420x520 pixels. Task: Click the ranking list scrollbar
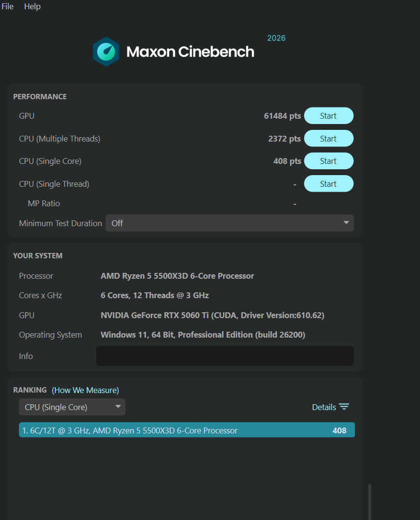(x=369, y=502)
